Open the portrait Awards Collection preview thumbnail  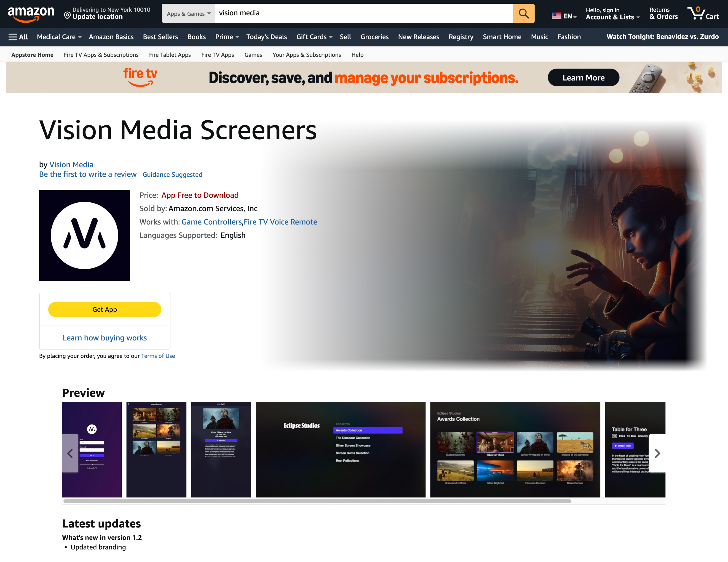pos(156,449)
